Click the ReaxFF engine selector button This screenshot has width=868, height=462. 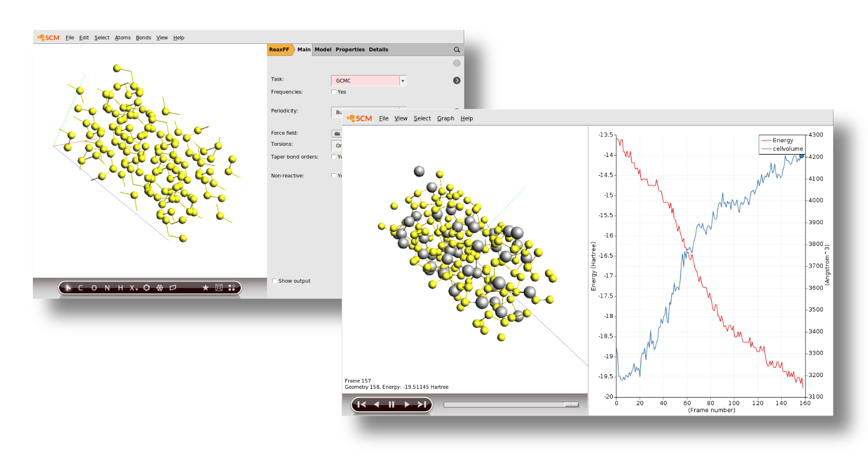click(x=280, y=50)
